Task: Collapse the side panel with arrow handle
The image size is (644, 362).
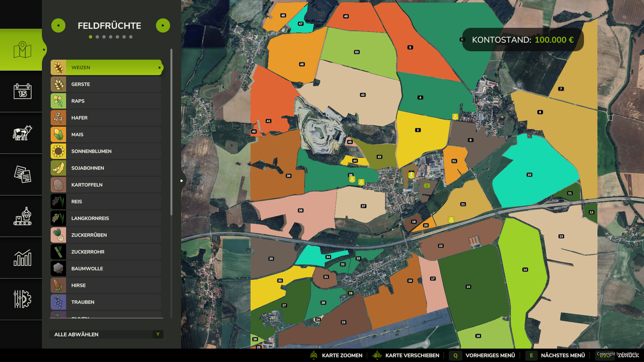Action: point(182,181)
